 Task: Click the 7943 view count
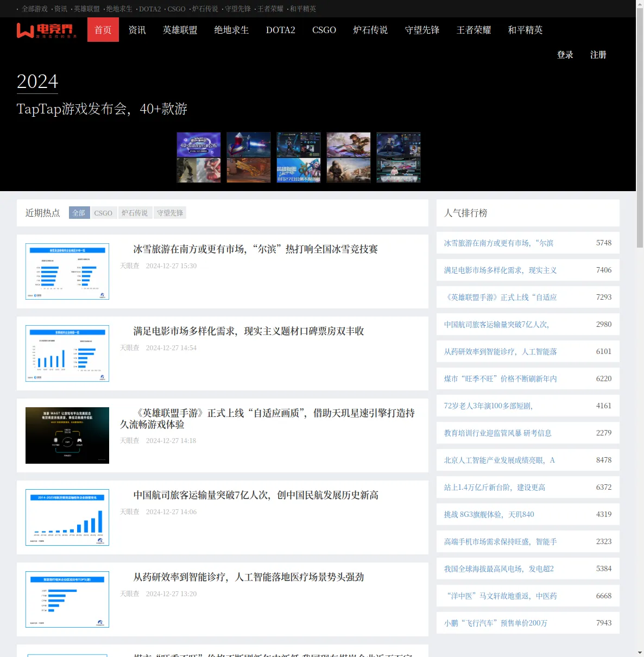(x=604, y=623)
